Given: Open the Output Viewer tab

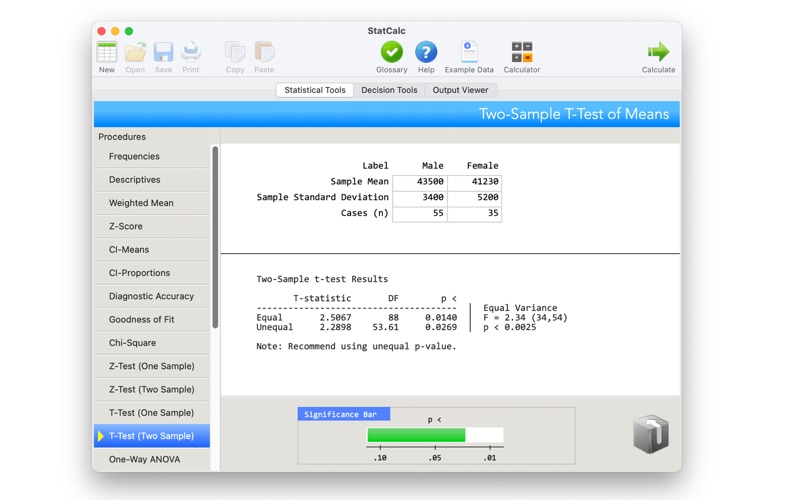Looking at the screenshot, I should (460, 90).
